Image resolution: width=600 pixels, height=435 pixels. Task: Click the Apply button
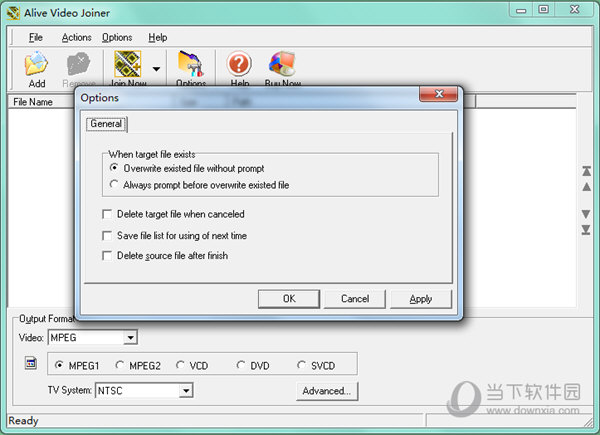(x=421, y=299)
